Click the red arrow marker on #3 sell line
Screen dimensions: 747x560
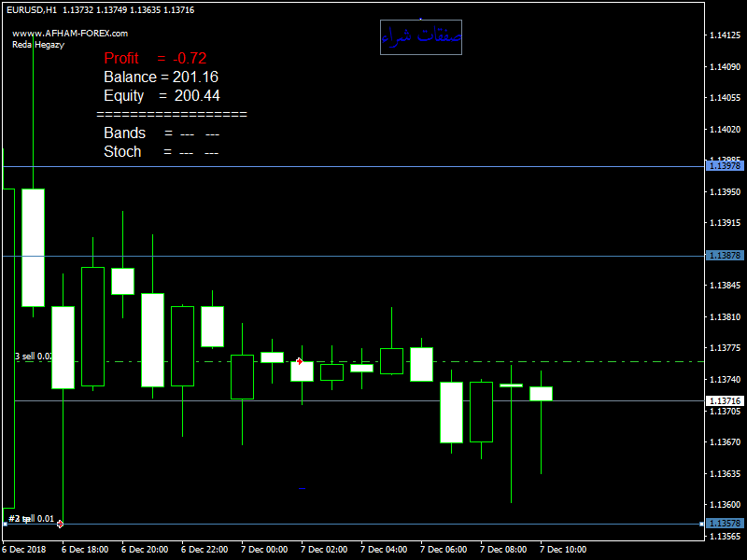[x=299, y=360]
